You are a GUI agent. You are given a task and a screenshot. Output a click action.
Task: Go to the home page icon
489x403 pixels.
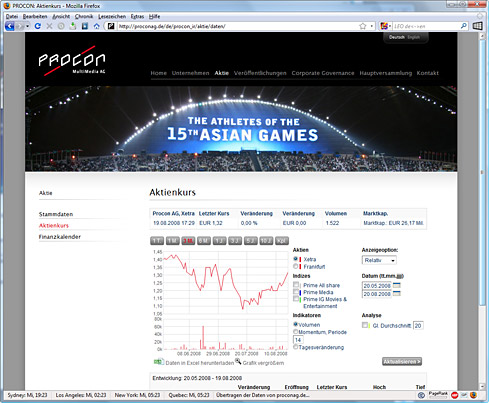[97, 26]
